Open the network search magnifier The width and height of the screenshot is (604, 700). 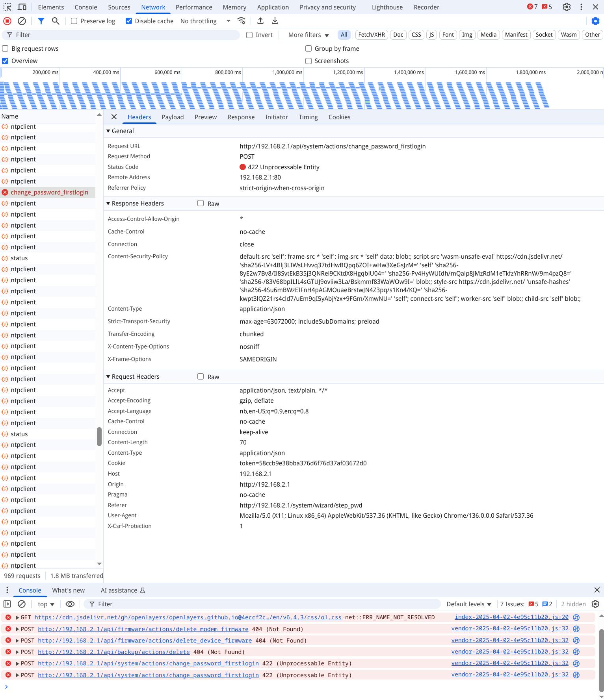[x=56, y=21]
